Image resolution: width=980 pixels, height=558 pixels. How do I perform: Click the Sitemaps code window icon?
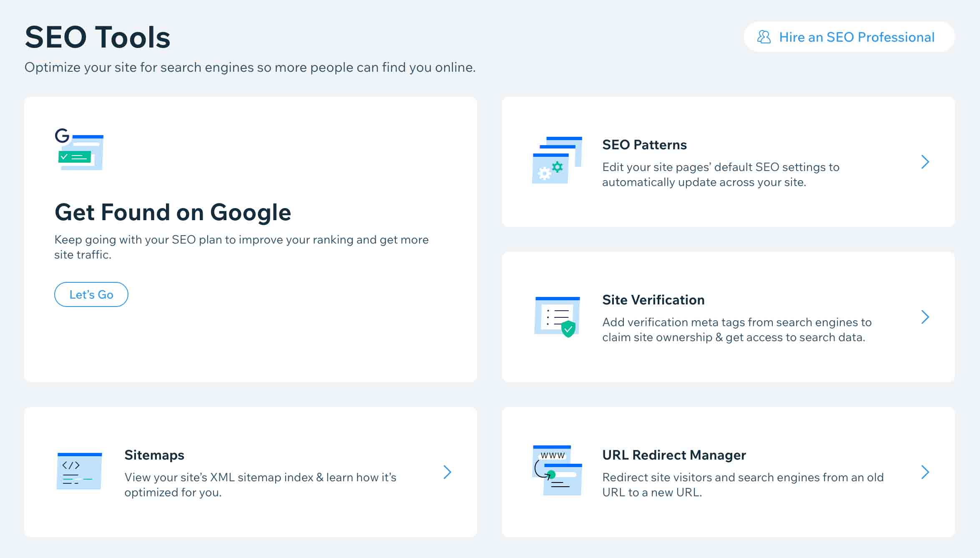(79, 471)
